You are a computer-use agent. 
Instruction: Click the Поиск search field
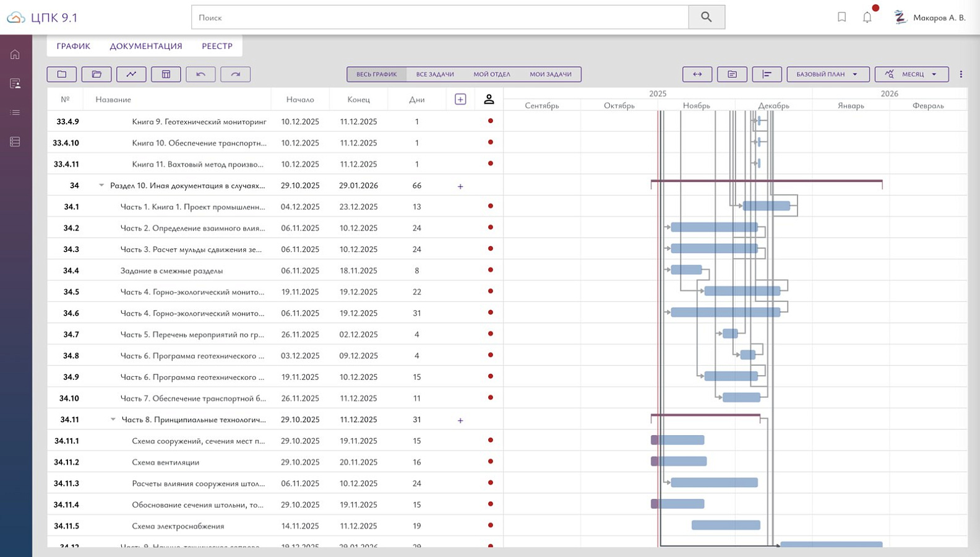pyautogui.click(x=440, y=17)
